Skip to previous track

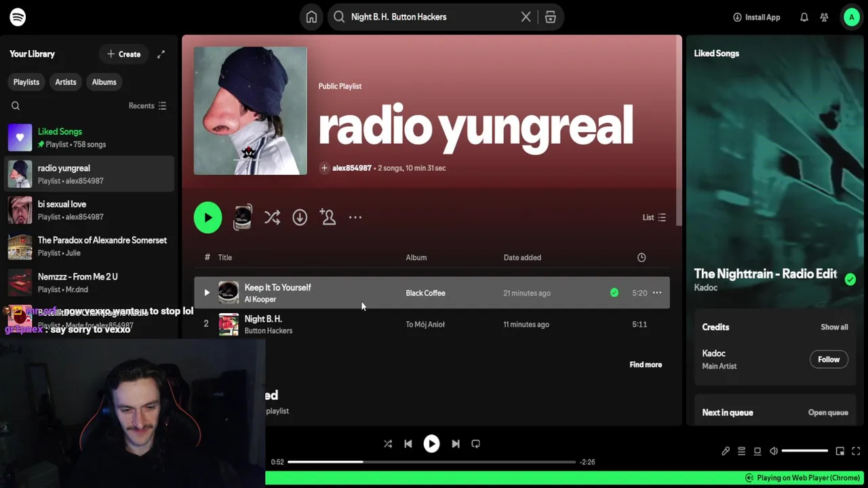pos(408,444)
